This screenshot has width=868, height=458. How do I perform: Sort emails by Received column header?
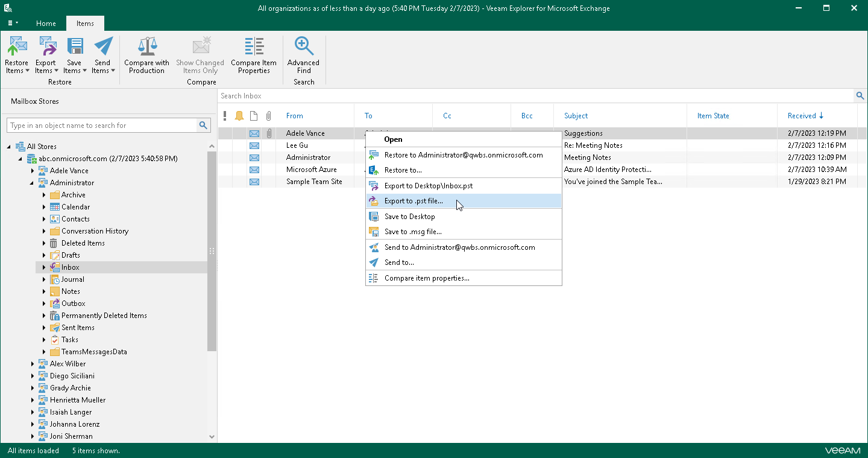point(802,116)
